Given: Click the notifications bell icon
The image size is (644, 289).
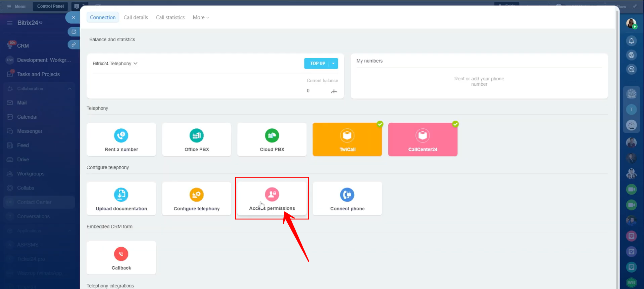Looking at the screenshot, I should [x=631, y=41].
